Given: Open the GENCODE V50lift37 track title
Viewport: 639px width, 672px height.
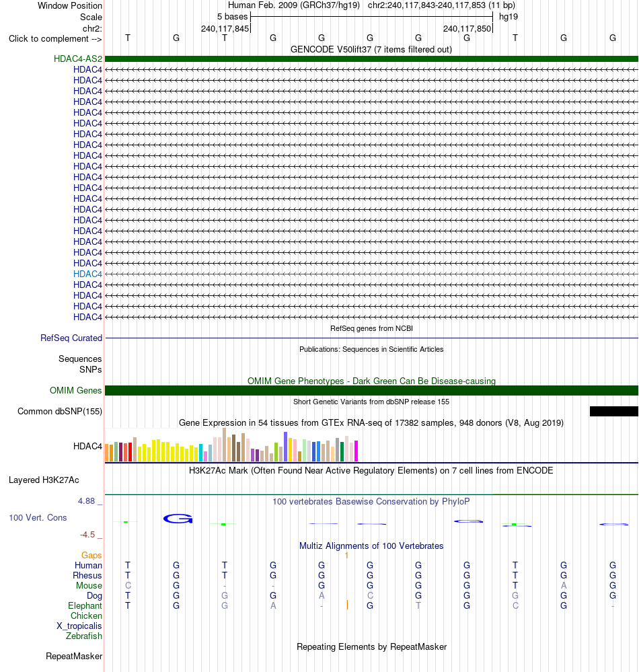Looking at the screenshot, I should (x=371, y=49).
